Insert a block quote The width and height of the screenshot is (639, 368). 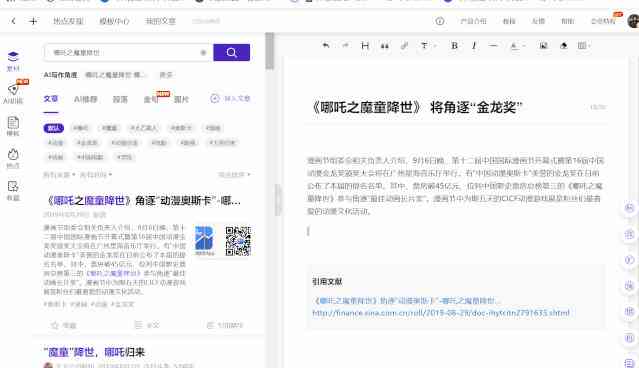click(384, 46)
